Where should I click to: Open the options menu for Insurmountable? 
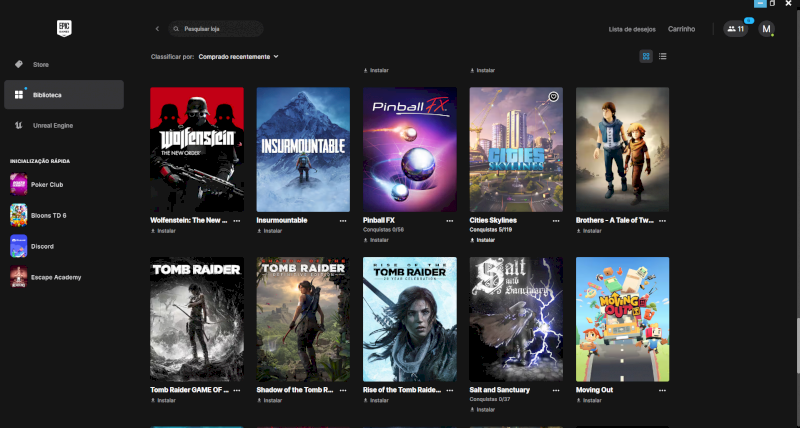pos(343,220)
